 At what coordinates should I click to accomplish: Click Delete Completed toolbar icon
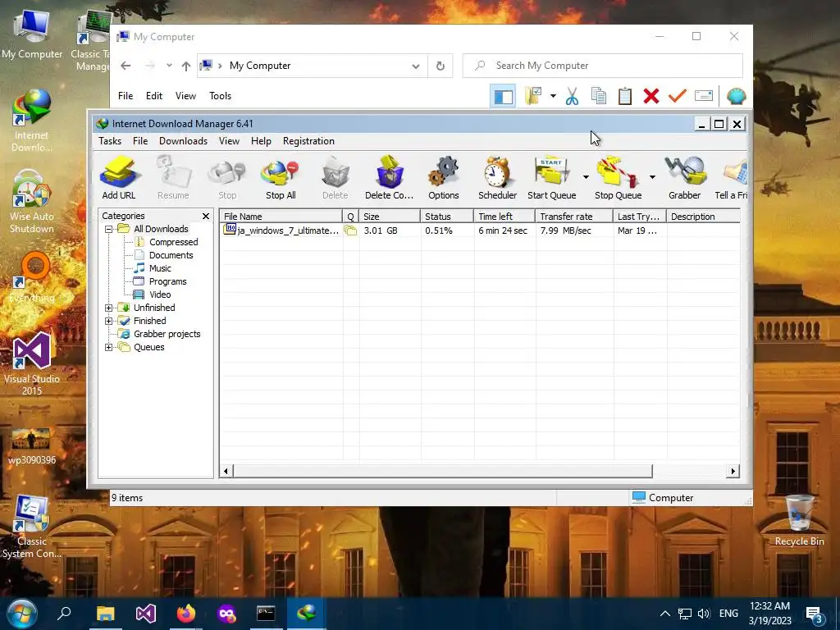(390, 177)
